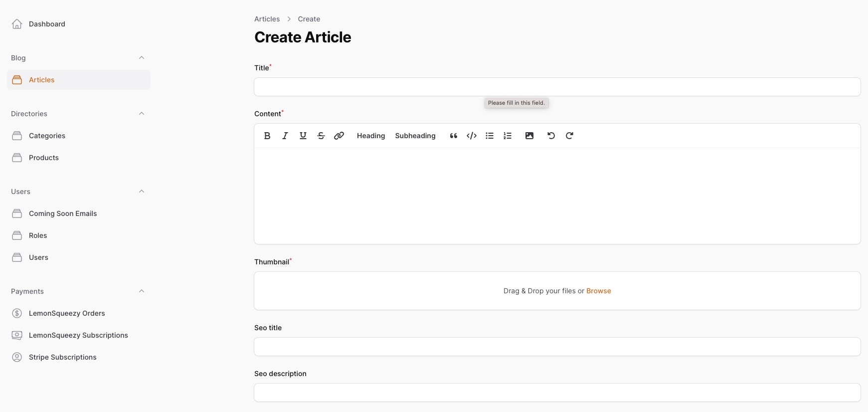
Task: Insert a blockquote with the quote icon
Action: [x=454, y=136]
